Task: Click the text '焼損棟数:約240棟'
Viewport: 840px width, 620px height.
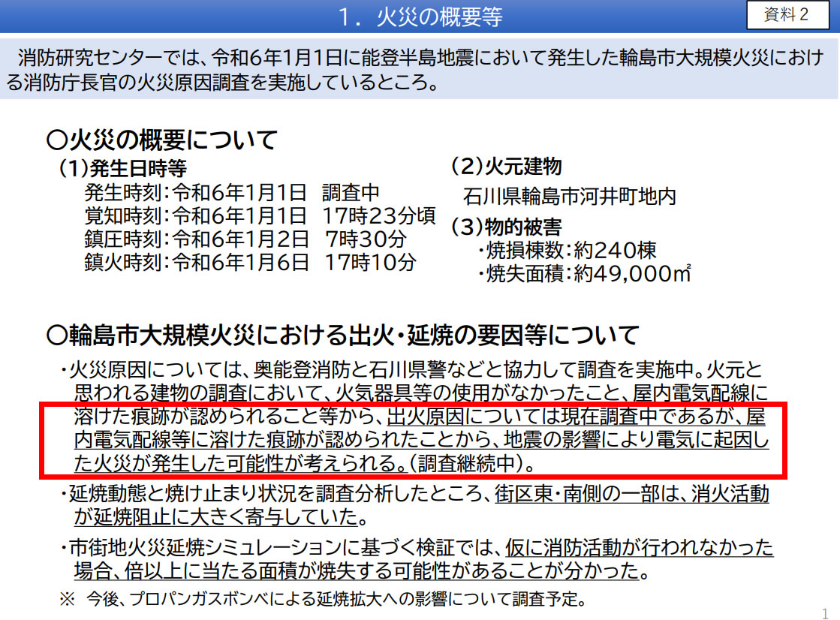Action: 567,250
